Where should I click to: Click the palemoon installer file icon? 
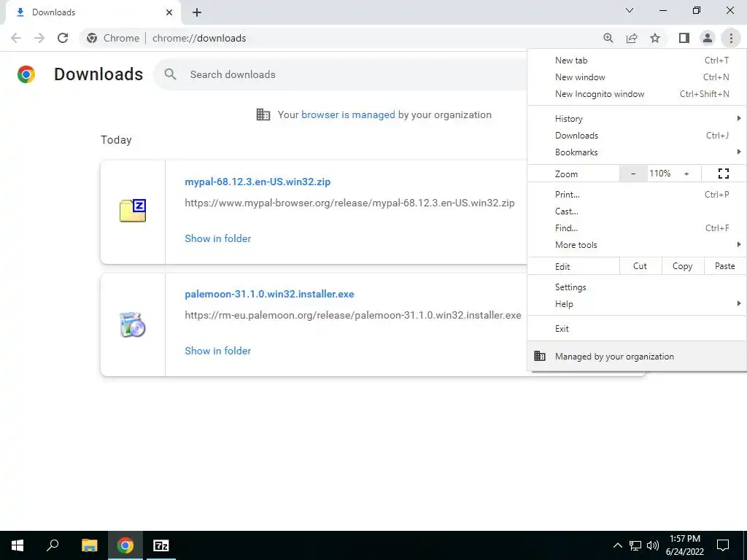tap(133, 324)
